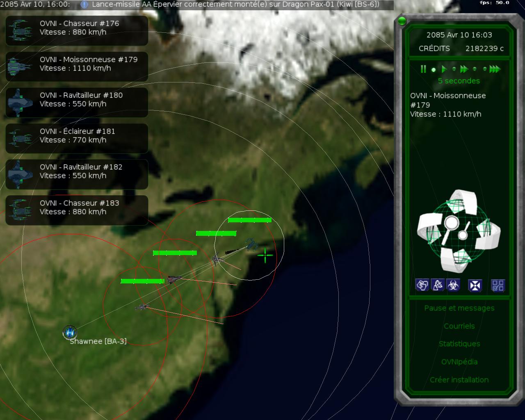Toggle the radar coverage overlay icon

pyautogui.click(x=438, y=285)
